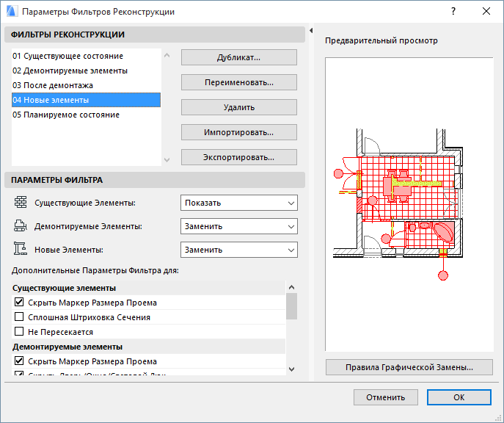This screenshot has height=423, width=504.
Task: Click the additional parameters scroll down arrow
Action: pos(291,369)
